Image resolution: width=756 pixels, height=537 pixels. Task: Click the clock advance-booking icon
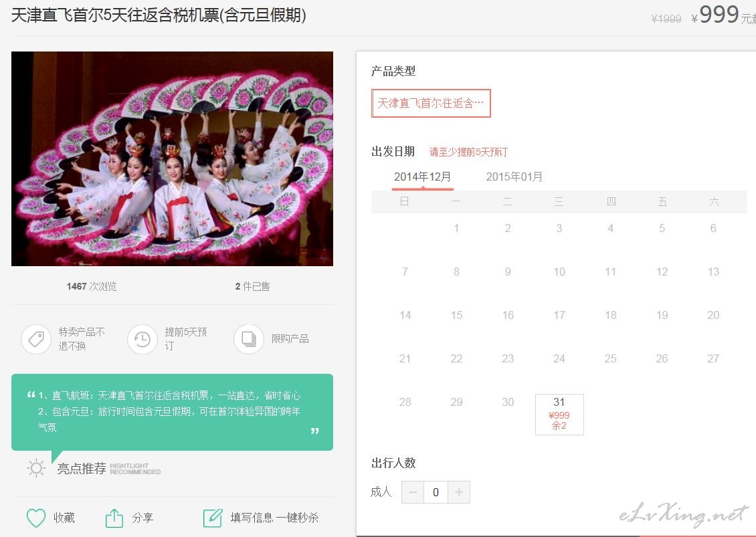pos(143,339)
